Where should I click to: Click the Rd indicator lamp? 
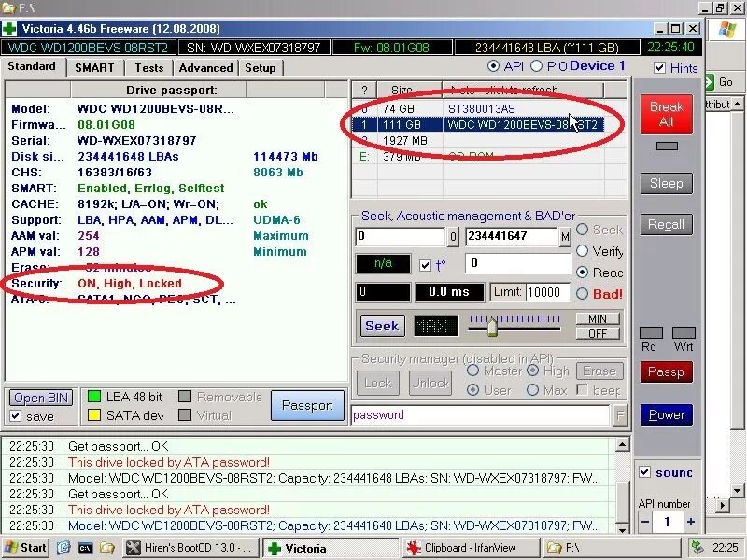pos(651,332)
